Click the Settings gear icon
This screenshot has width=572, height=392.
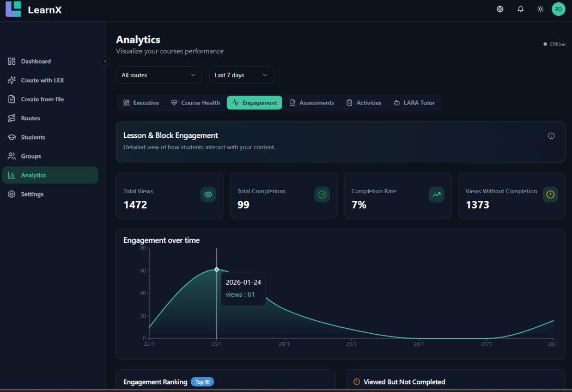point(11,194)
